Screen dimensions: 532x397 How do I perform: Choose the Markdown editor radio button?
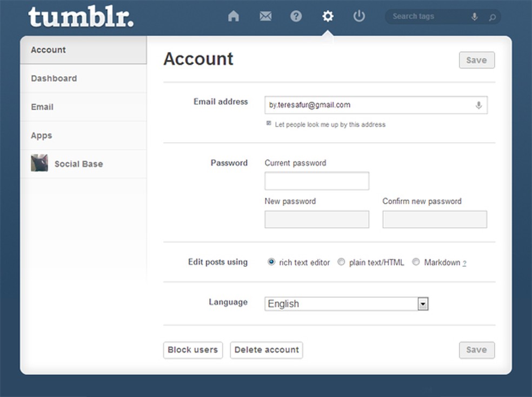(416, 262)
